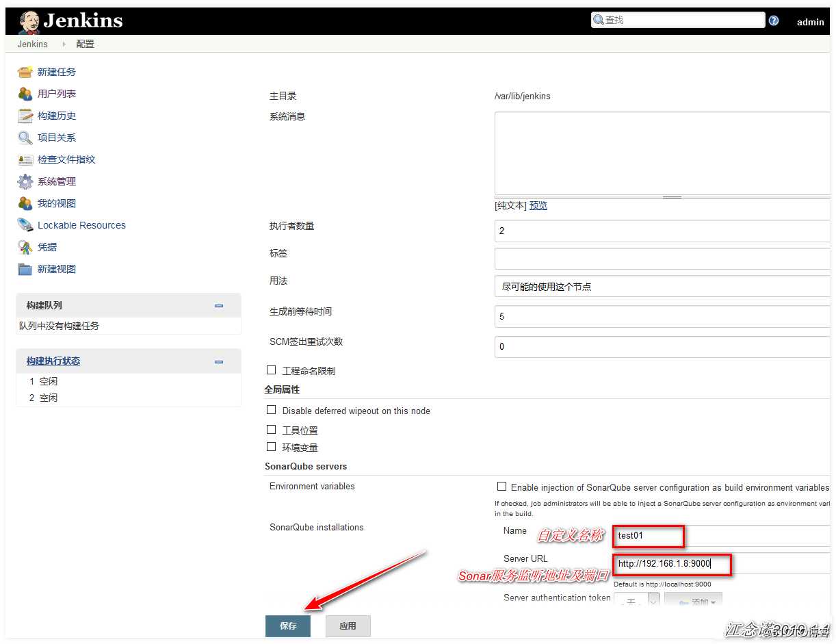Open 系统管理 in the sidebar
The width and height of the screenshot is (836, 644).
57,181
